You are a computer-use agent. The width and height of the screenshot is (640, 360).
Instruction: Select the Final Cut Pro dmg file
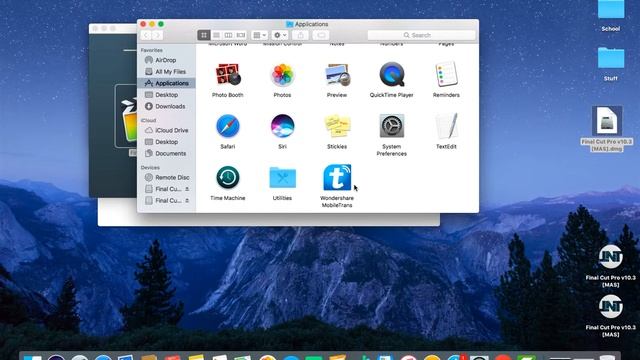607,121
